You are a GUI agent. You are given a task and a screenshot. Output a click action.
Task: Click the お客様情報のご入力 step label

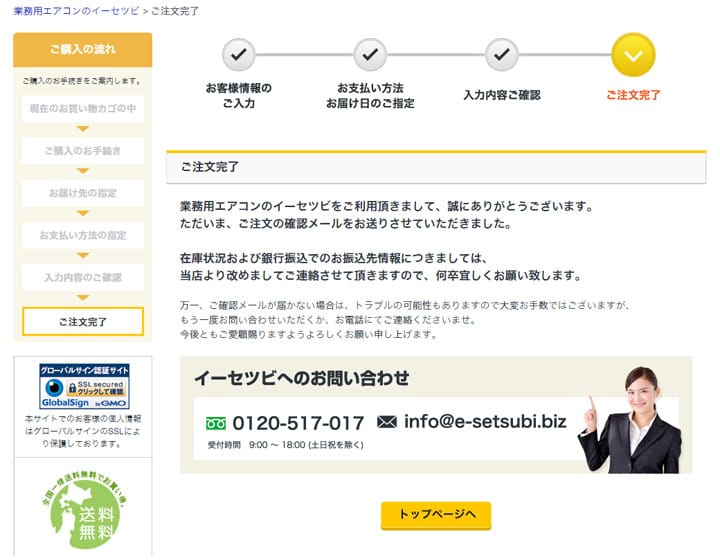(239, 95)
